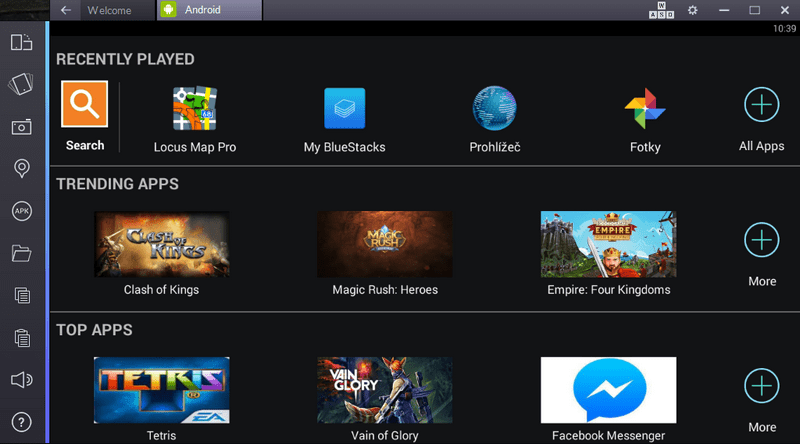Click the Prohlížeč label text
Screen dimensions: 800x444
tap(494, 147)
